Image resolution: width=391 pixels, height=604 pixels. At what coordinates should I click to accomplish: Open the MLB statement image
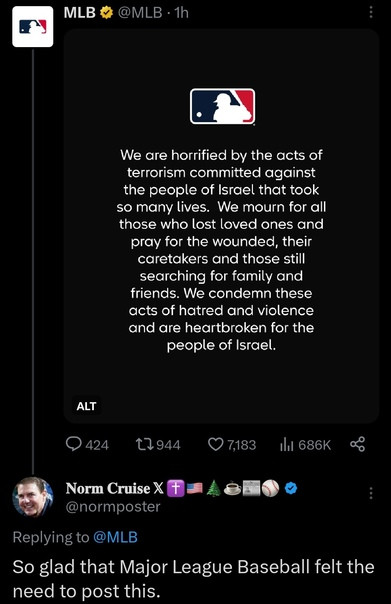222,226
